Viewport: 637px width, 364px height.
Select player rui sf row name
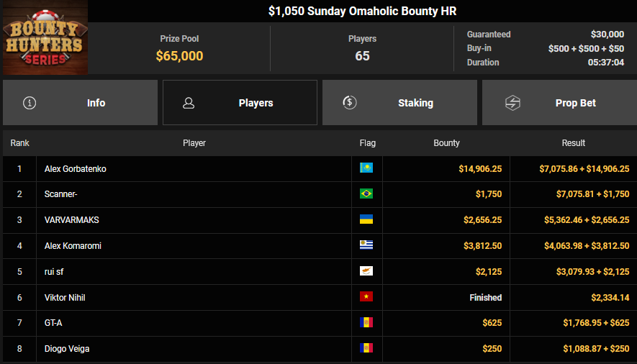55,272
